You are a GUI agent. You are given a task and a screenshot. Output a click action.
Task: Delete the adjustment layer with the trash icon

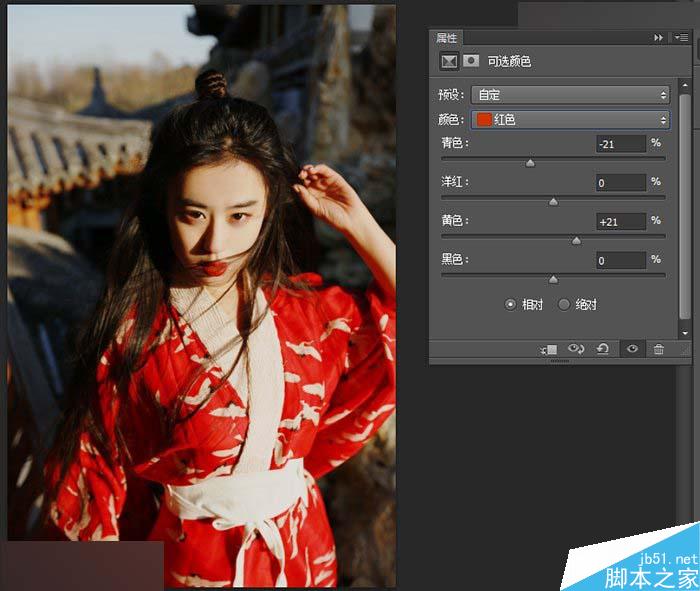(x=658, y=349)
